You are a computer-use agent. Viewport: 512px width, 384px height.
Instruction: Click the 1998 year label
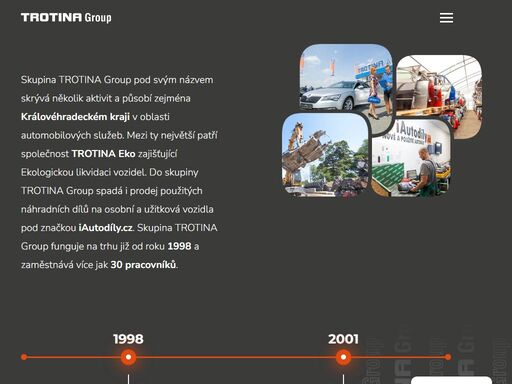point(128,339)
